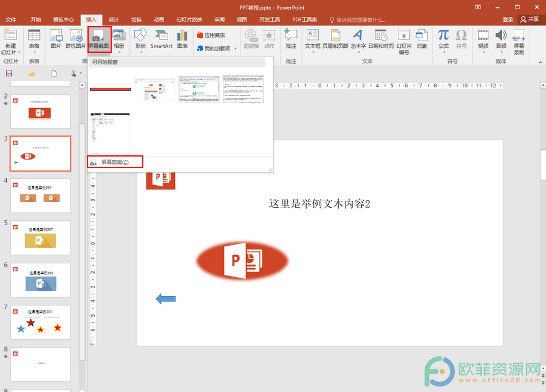Switch to the 模板中心 tab
The height and width of the screenshot is (392, 546).
(63, 19)
